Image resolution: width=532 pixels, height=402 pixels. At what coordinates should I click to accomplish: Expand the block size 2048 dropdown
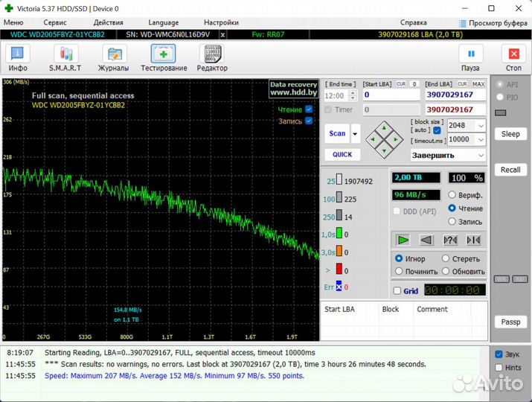tap(481, 126)
